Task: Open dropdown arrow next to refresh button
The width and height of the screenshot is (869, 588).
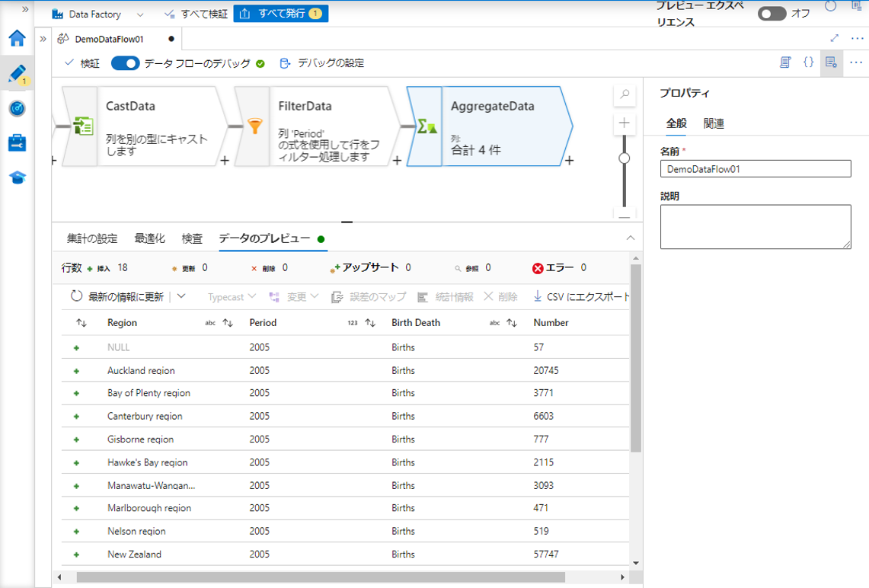Action: (x=181, y=296)
